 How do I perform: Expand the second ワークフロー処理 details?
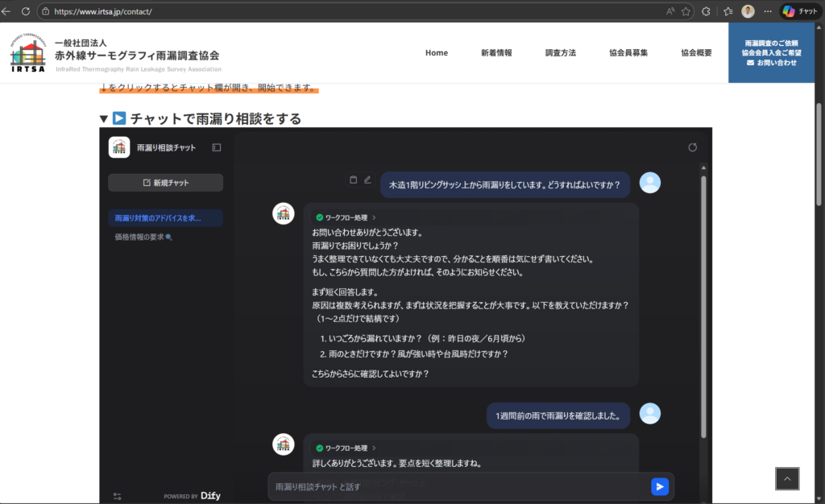pyautogui.click(x=346, y=448)
